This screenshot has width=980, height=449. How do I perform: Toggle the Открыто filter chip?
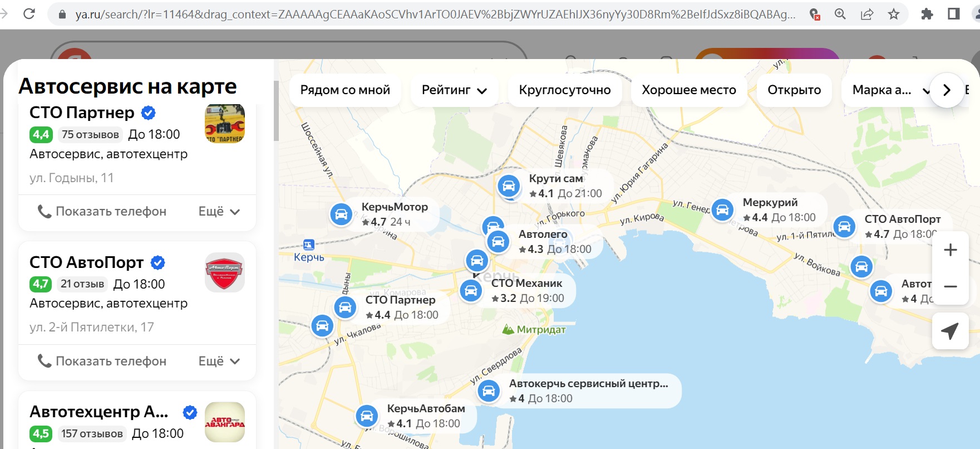pyautogui.click(x=794, y=90)
